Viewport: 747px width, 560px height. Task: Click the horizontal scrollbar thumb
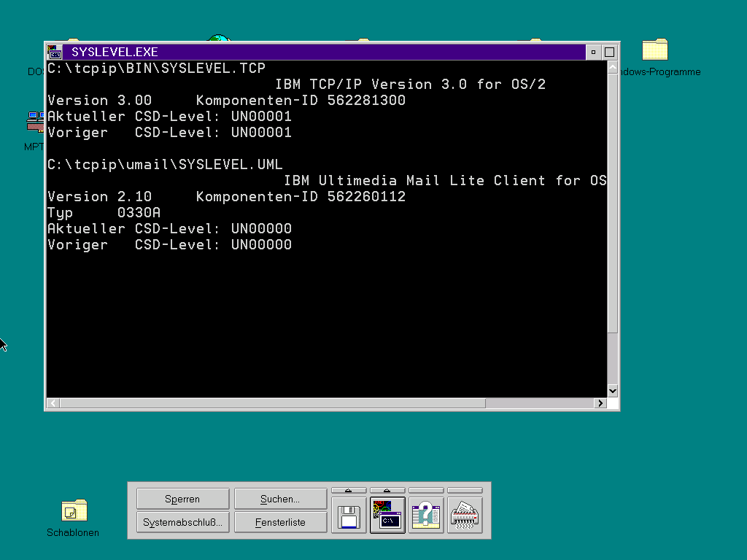point(273,403)
